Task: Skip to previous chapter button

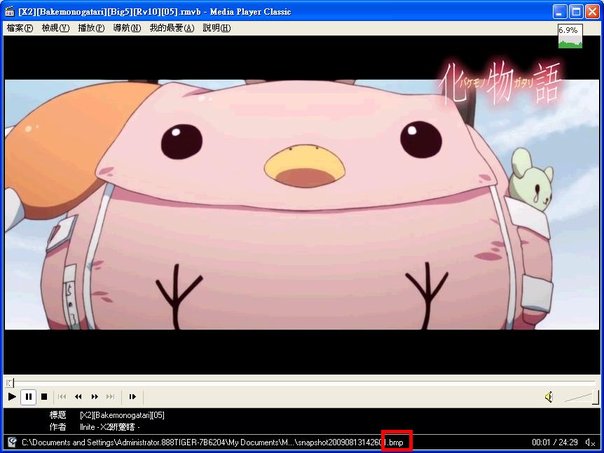Action: (62, 396)
